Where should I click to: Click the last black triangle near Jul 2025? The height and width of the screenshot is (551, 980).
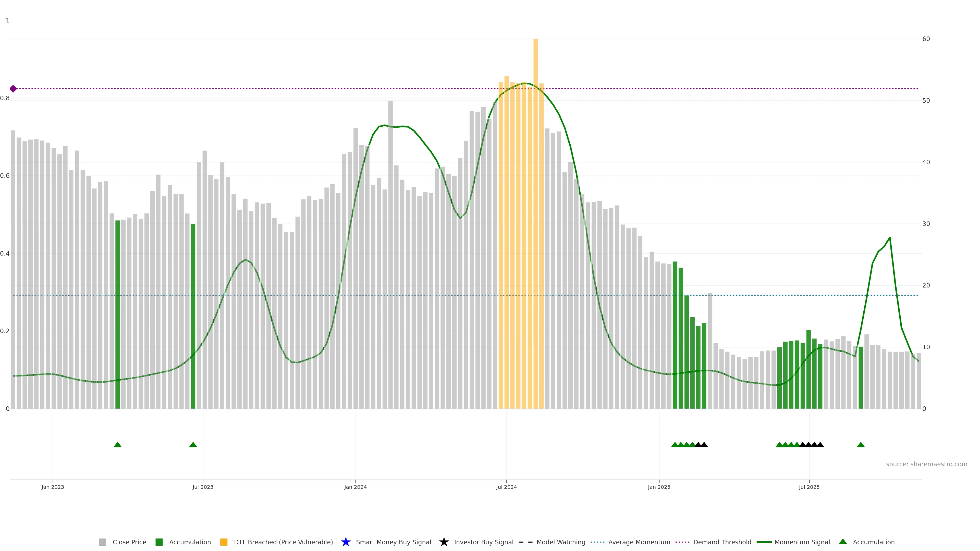coord(820,445)
